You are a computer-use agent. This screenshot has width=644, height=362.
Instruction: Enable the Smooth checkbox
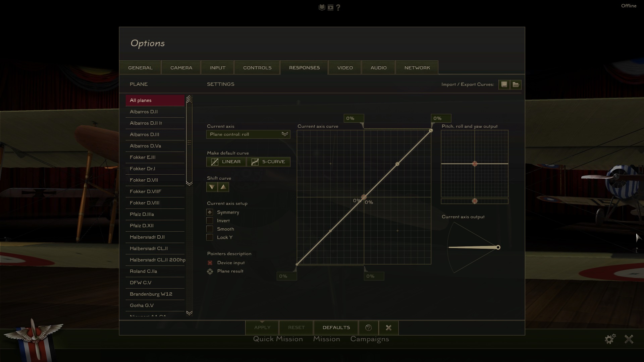point(210,229)
